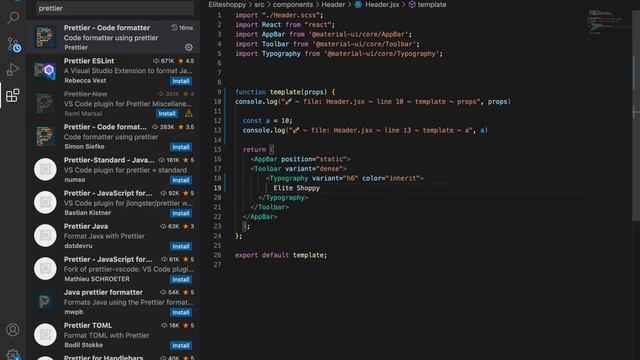Click the extension search box containing prettier
The height and width of the screenshot is (360, 640).
[x=114, y=8]
